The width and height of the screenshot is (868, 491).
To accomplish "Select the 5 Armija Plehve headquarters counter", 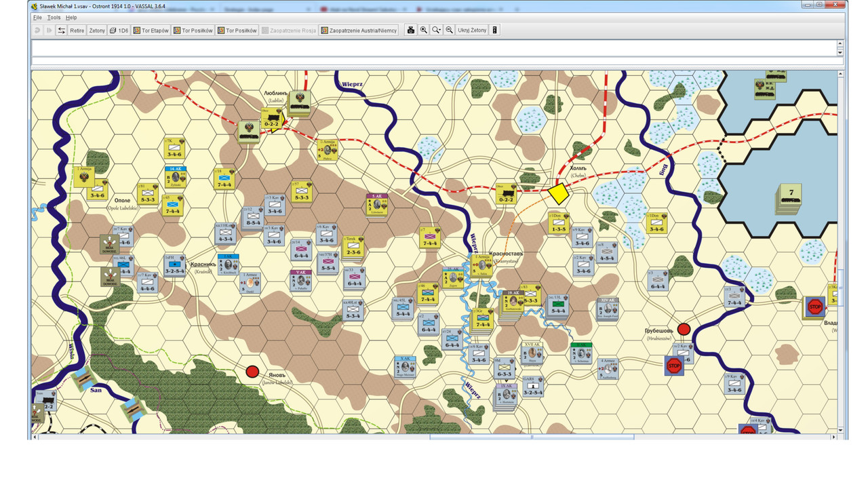I will (327, 150).
